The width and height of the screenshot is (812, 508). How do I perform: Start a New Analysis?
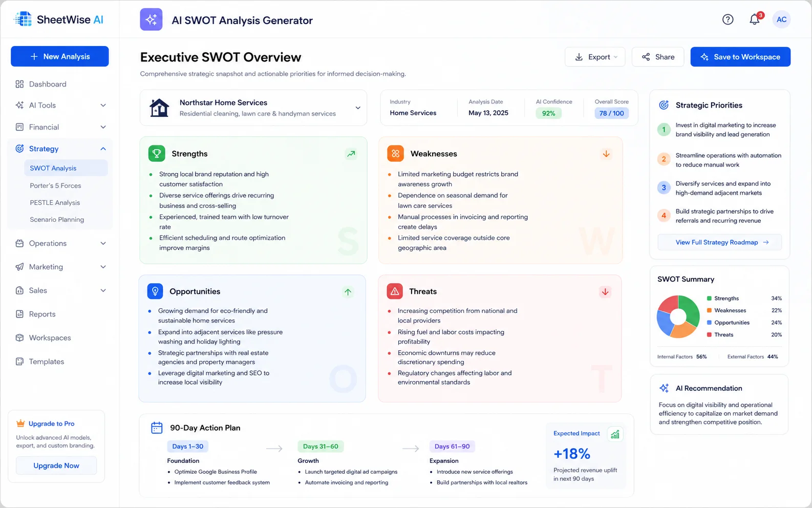[x=59, y=56]
